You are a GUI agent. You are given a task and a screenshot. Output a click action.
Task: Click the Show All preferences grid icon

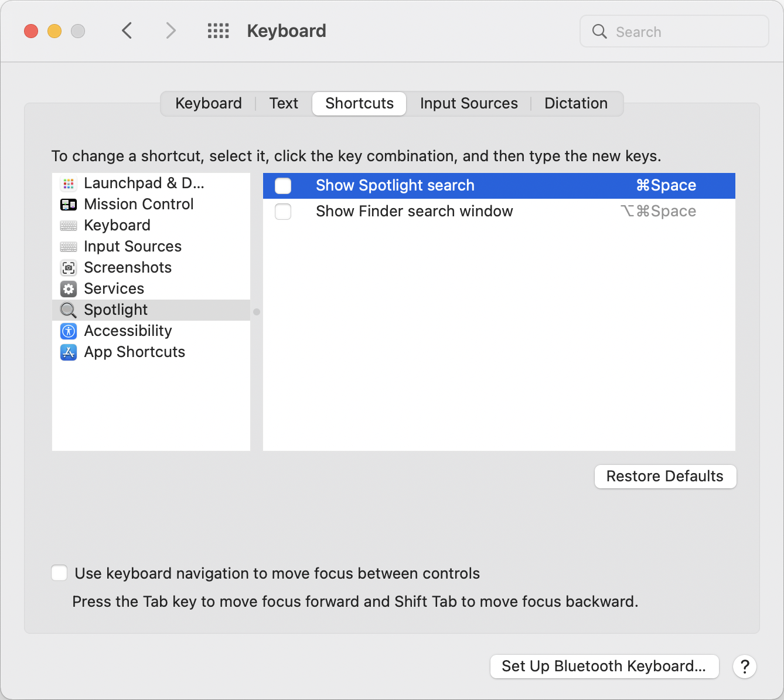[x=218, y=30]
